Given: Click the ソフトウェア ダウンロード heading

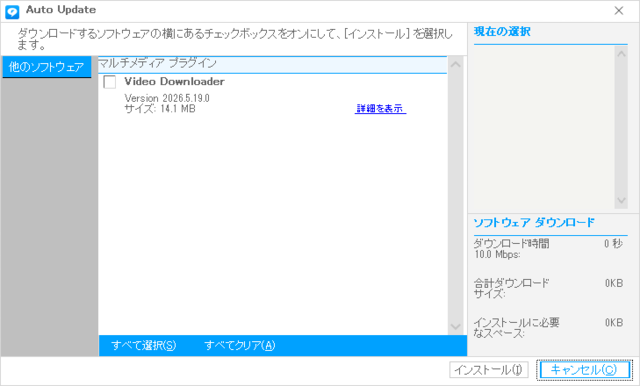Looking at the screenshot, I should [x=534, y=223].
